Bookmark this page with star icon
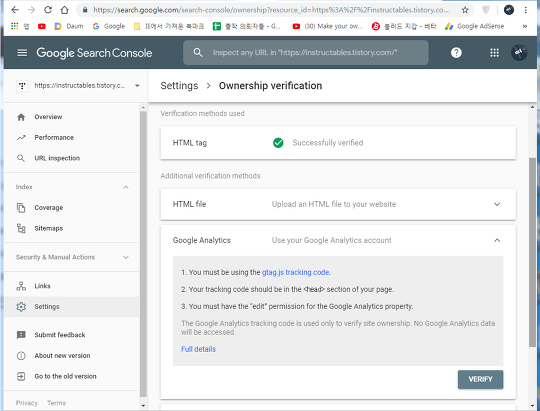This screenshot has height=411, width=540. coord(465,10)
